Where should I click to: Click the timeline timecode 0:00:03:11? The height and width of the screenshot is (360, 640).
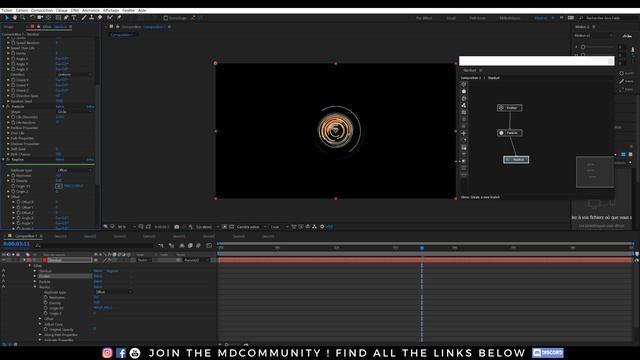pyautogui.click(x=16, y=244)
